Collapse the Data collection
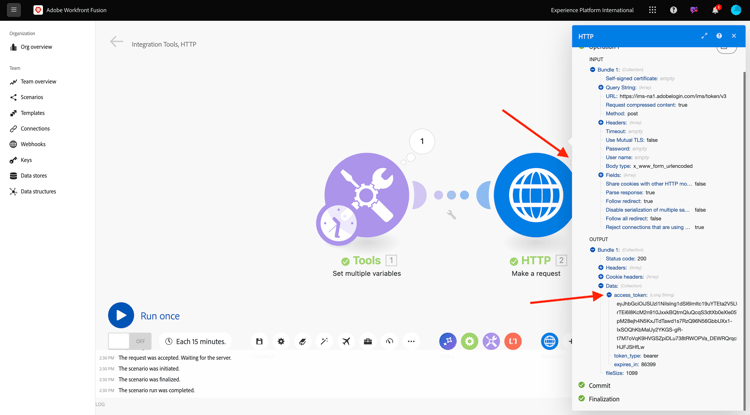 (x=601, y=286)
